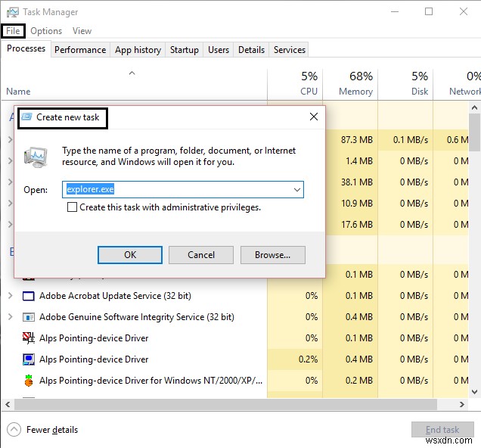Open the View menu
Screen dimensions: 481x448
(82, 31)
